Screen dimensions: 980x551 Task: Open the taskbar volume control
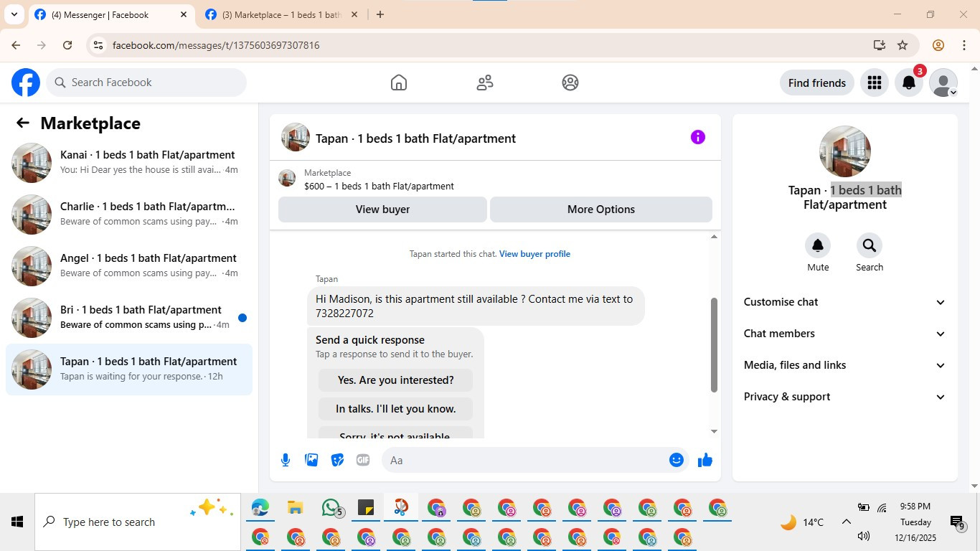(x=864, y=536)
